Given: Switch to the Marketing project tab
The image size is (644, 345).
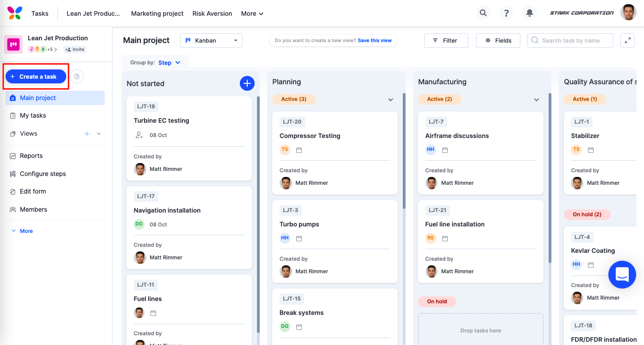Looking at the screenshot, I should (157, 13).
